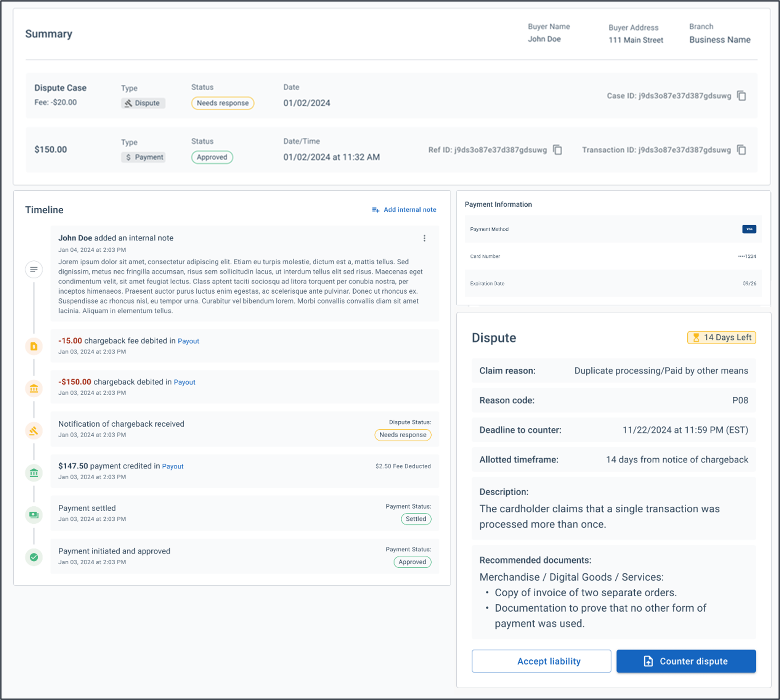This screenshot has width=780, height=700.
Task: Open Payout link on payment credited entry
Action: click(173, 466)
